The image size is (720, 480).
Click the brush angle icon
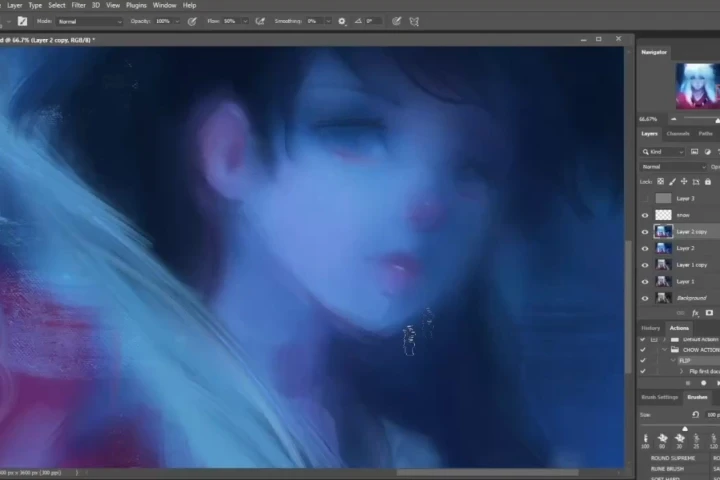[x=358, y=21]
